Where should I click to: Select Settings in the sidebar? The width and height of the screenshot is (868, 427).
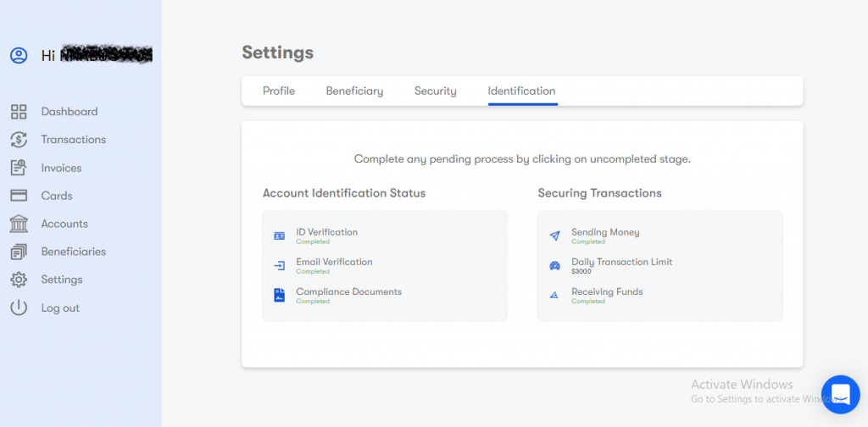point(62,280)
